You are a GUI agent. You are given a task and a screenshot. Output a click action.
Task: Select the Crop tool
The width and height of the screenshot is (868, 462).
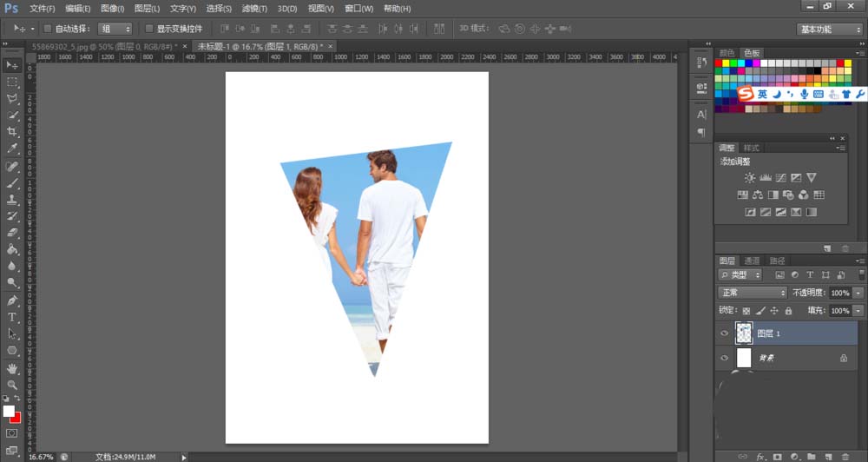tap(12, 131)
